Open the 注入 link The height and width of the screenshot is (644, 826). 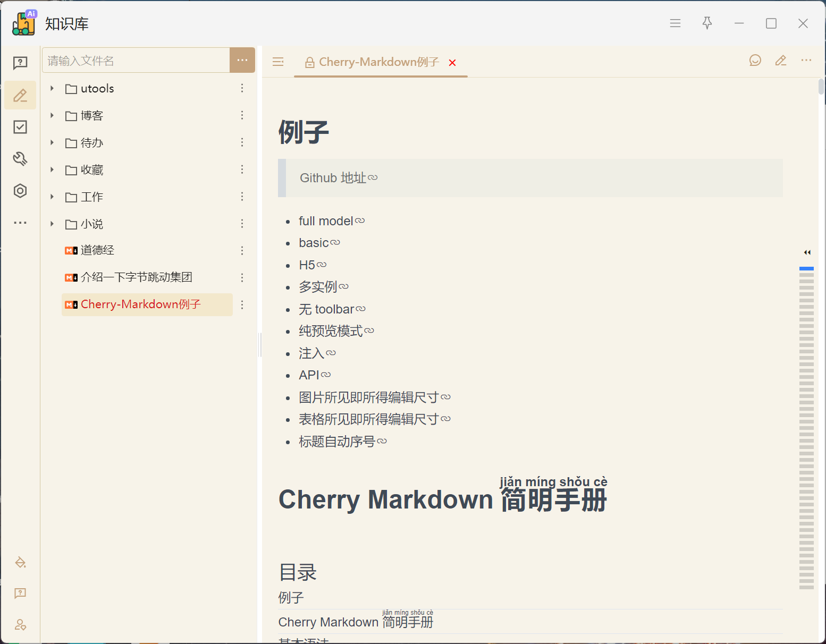tap(317, 353)
